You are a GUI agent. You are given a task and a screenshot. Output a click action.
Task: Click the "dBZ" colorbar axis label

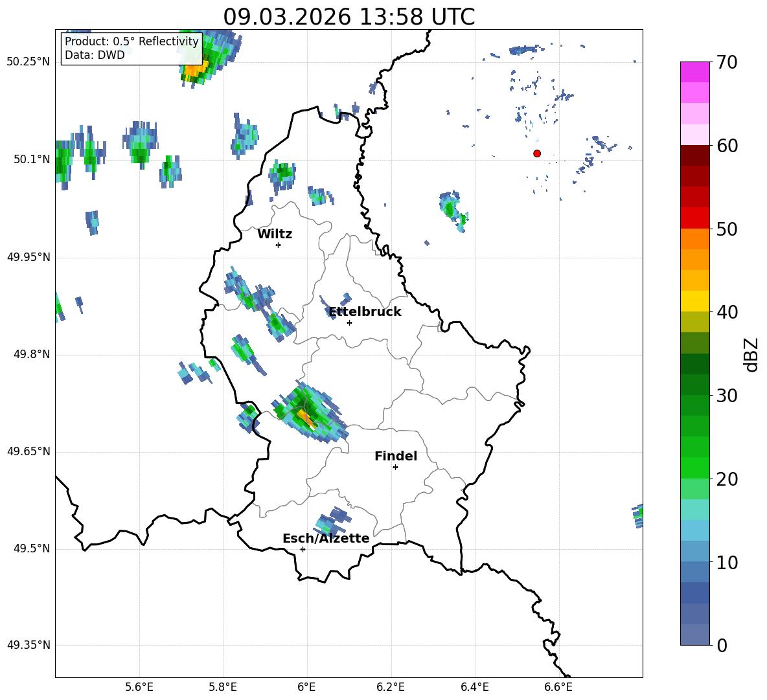(x=751, y=354)
